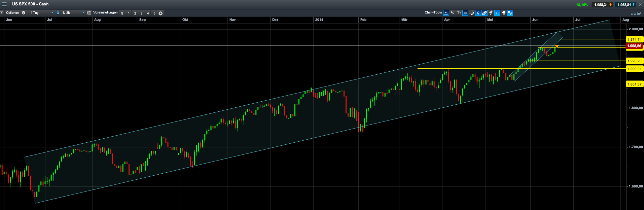644x210 pixels.
Task: Open the Optionen menu
Action: [12, 13]
